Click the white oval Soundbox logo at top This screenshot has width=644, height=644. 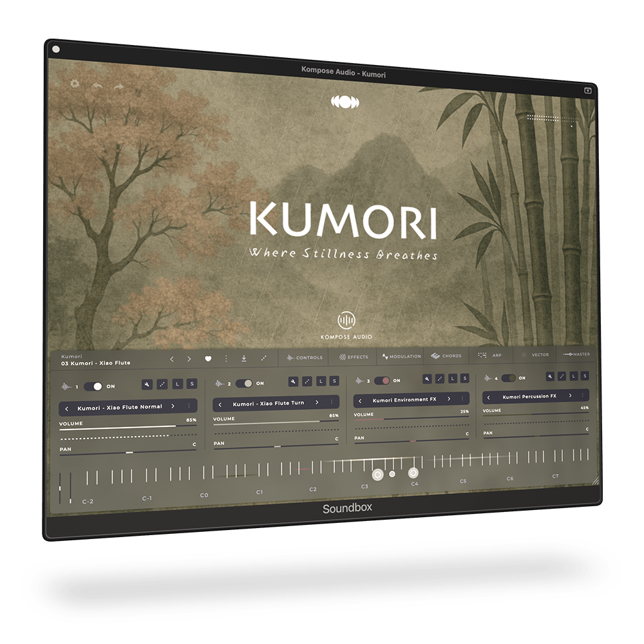(345, 102)
